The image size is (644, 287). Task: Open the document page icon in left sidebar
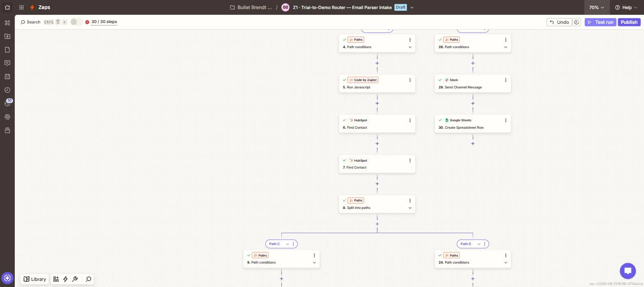point(7,50)
